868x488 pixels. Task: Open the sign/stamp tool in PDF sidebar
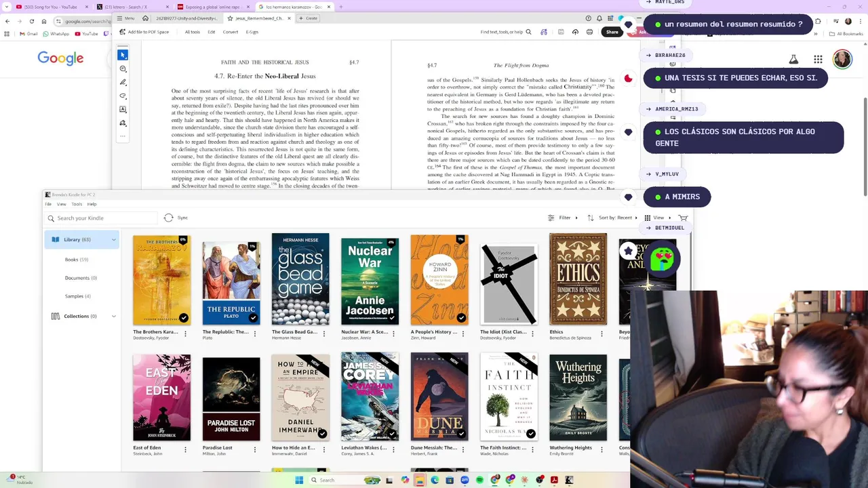pos(123,123)
